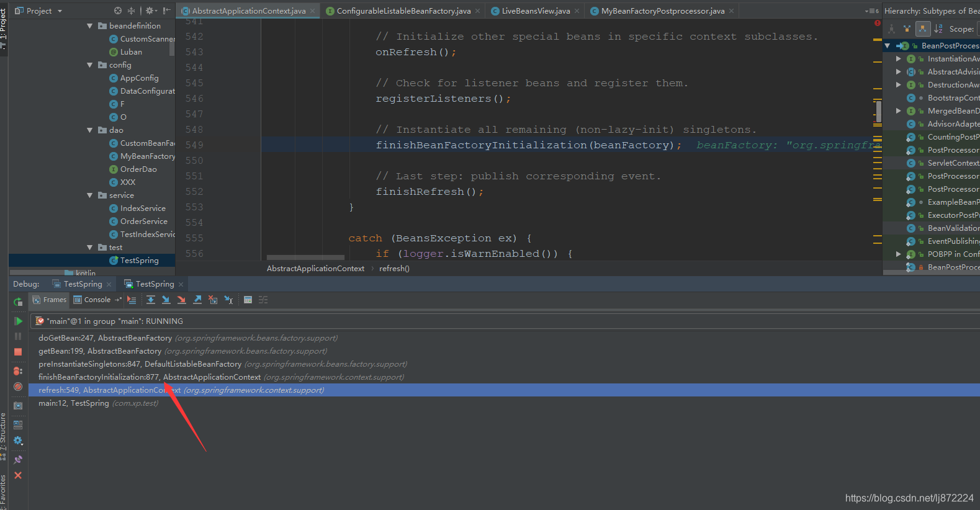Locate the opened file in the Project tree
Viewport: 980px width, 510px height.
coord(118,11)
